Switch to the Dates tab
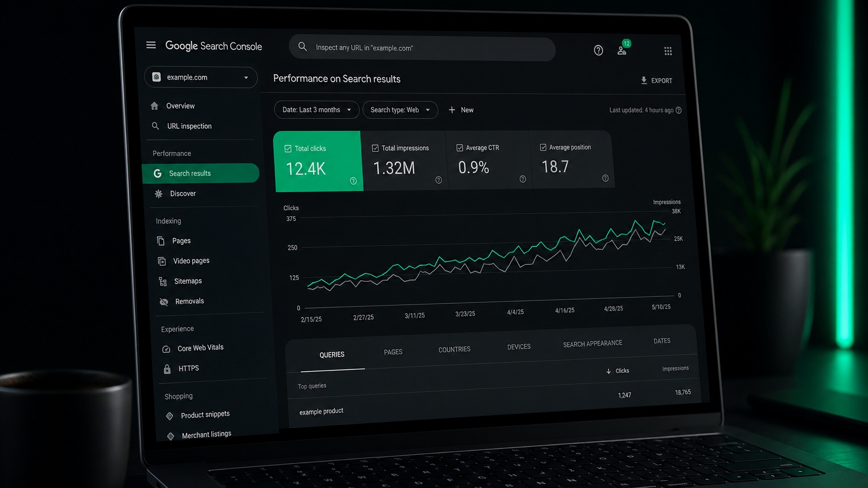 click(662, 341)
